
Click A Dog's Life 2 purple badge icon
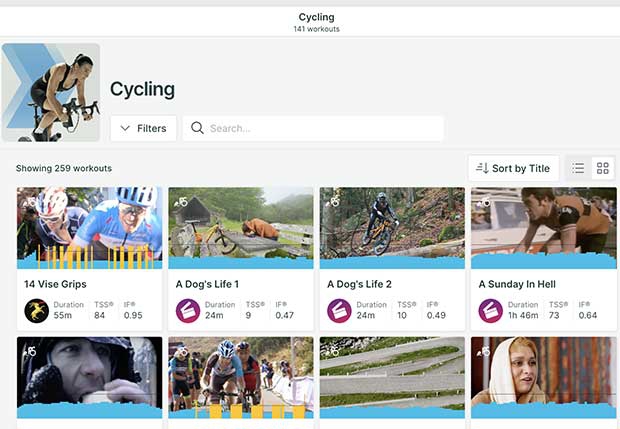pyautogui.click(x=340, y=311)
